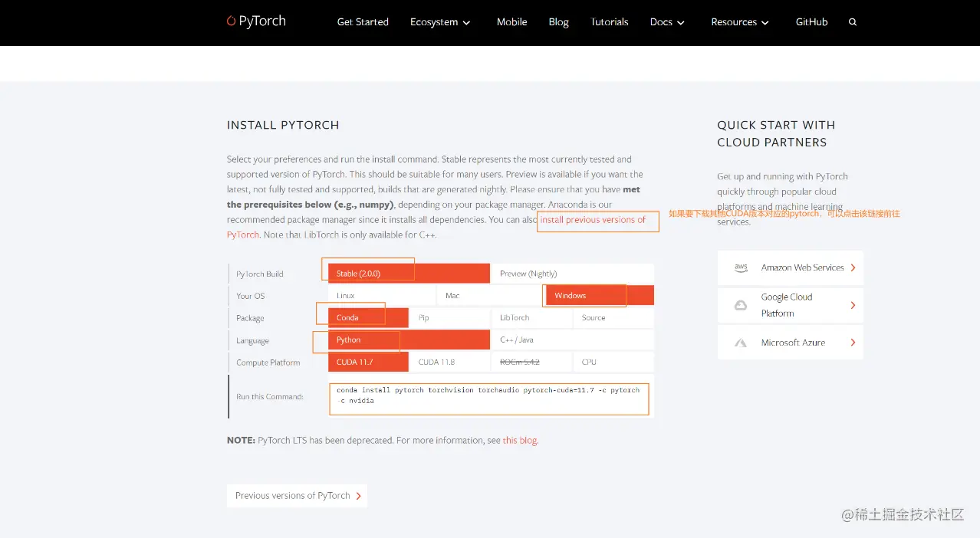Click QUICK START WITH CLOUD PARTNERS heading
This screenshot has width=980, height=538.
click(776, 133)
